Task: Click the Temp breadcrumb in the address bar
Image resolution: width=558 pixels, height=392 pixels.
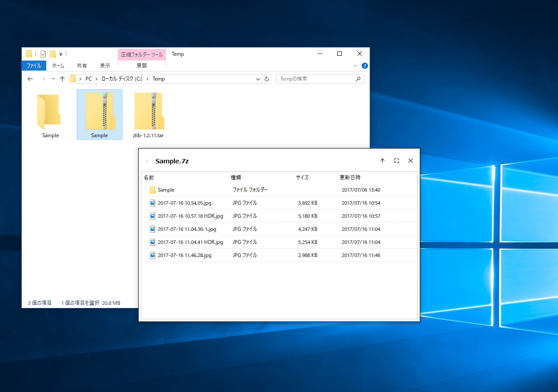Action: tap(159, 79)
